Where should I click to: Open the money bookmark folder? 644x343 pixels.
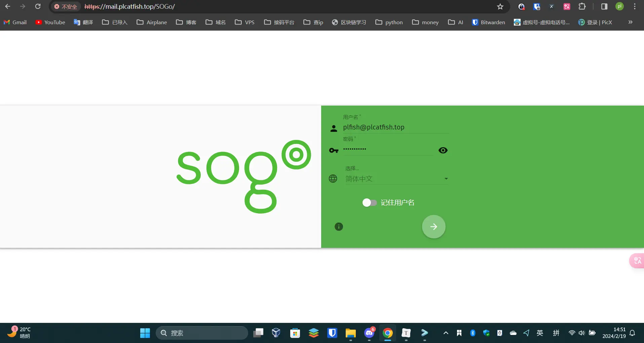[x=425, y=22]
